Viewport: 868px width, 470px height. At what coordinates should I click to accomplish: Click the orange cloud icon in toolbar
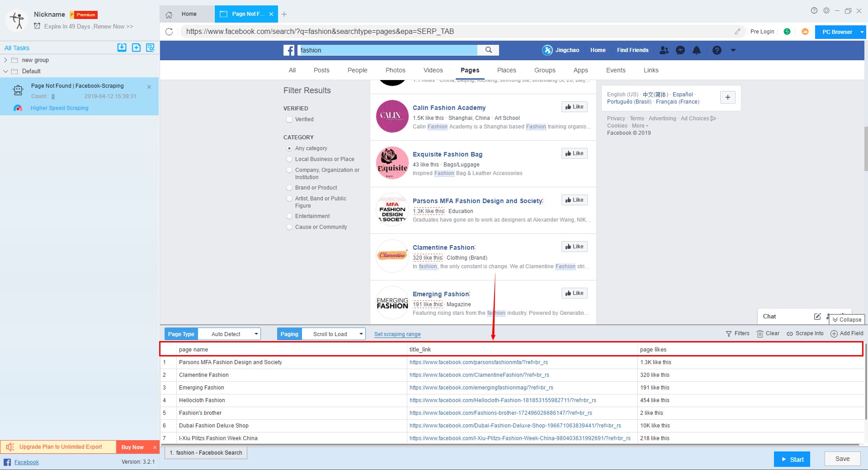[805, 32]
